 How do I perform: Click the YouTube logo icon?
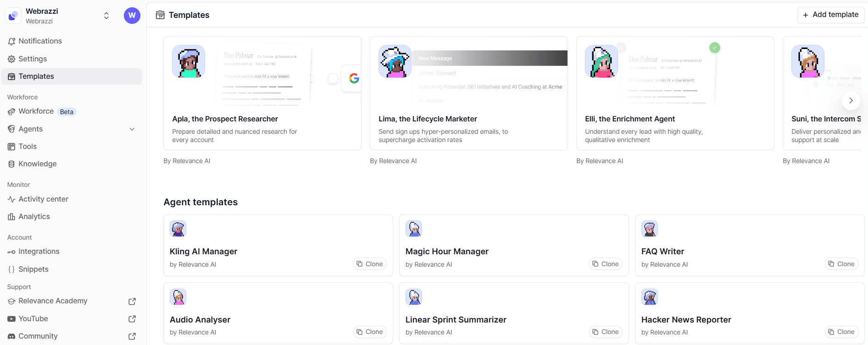click(11, 319)
